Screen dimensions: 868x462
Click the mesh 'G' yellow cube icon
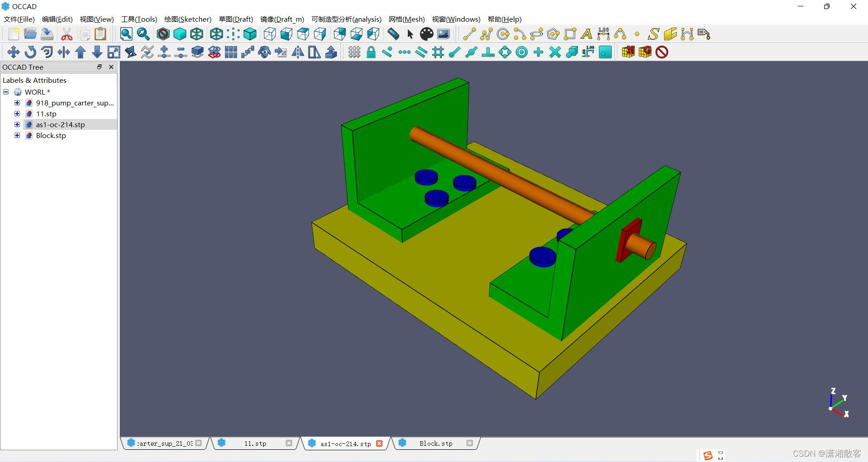tap(645, 52)
